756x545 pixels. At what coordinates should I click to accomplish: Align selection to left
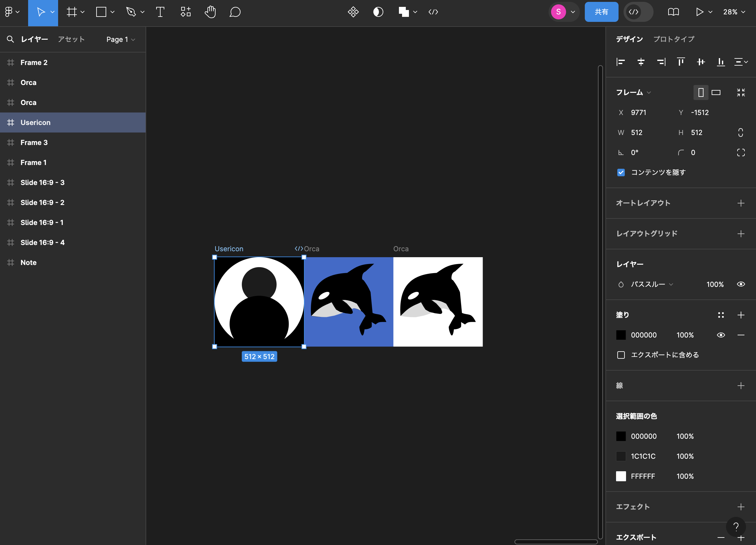[x=621, y=62]
